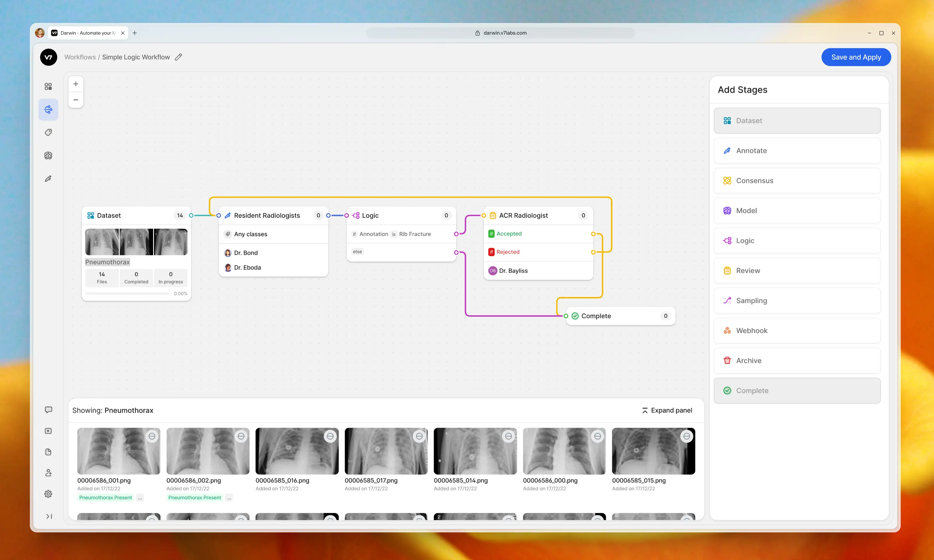This screenshot has height=560, width=934.
Task: Zoom in on canvas with plus button
Action: [76, 84]
